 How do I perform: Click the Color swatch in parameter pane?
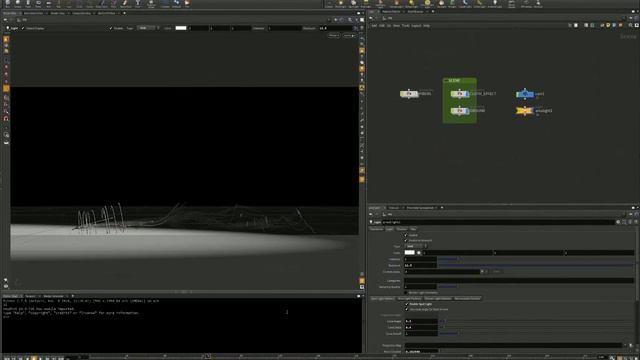[x=409, y=253]
